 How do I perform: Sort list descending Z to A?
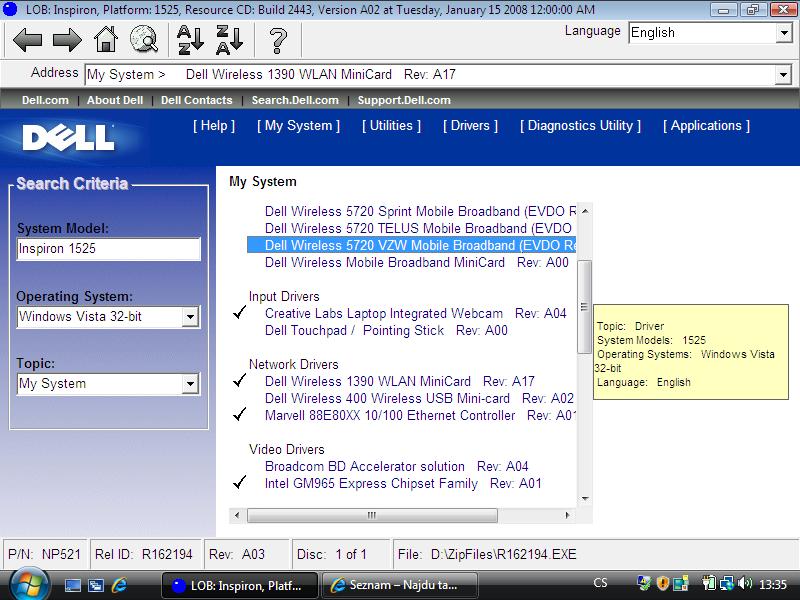point(229,40)
